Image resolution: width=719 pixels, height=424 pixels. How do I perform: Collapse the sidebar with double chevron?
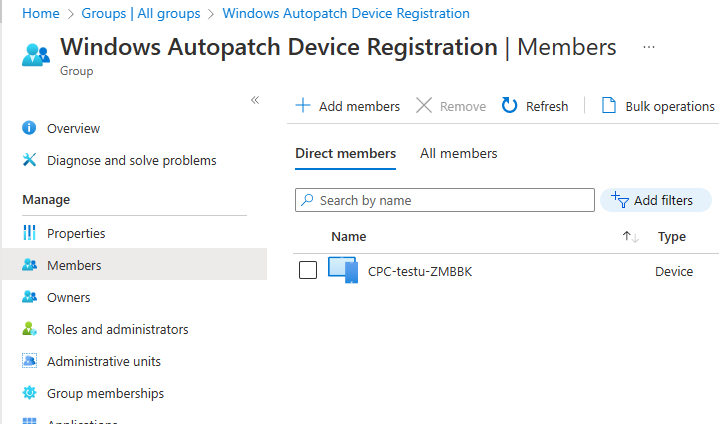(255, 100)
